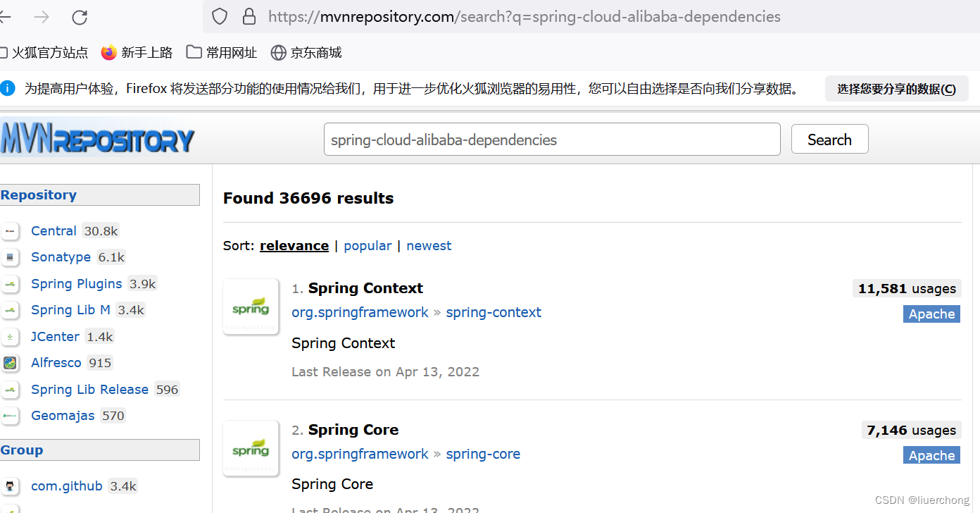Click the Repository section header
Viewport: 980px width, 513px height.
click(x=100, y=195)
